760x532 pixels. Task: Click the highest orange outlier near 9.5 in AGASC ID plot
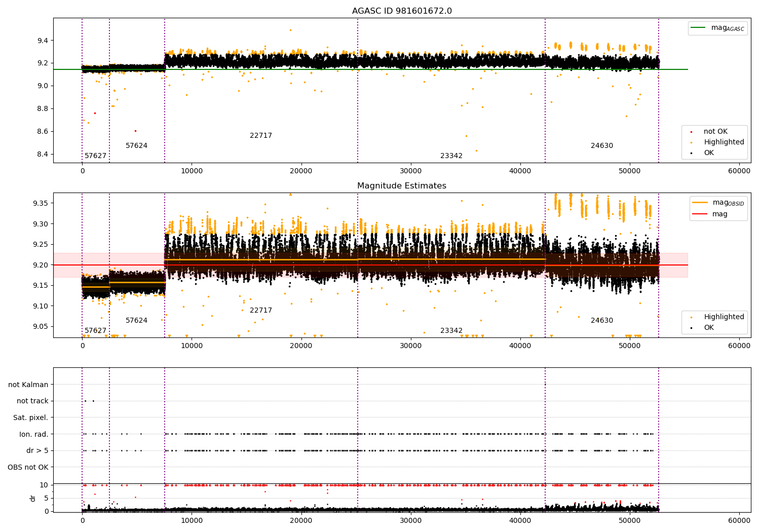290,30
